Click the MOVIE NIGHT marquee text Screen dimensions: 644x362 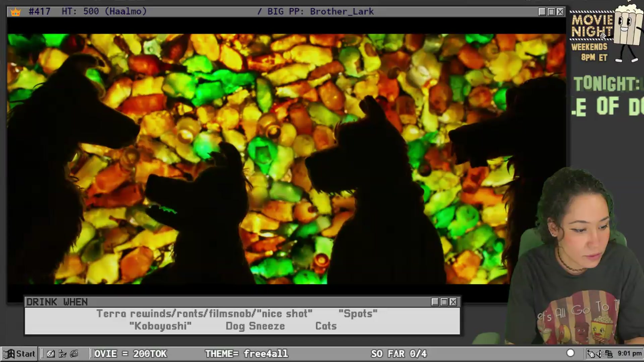pyautogui.click(x=592, y=26)
